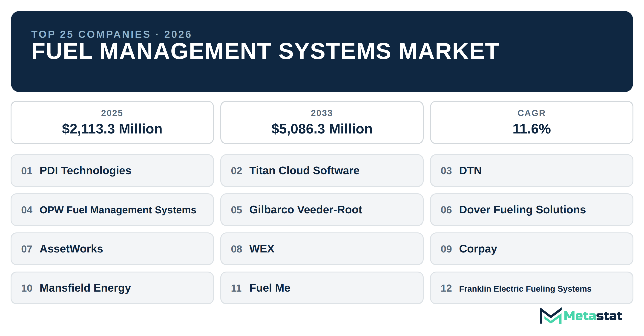Click the Metastat logo

tap(581, 316)
